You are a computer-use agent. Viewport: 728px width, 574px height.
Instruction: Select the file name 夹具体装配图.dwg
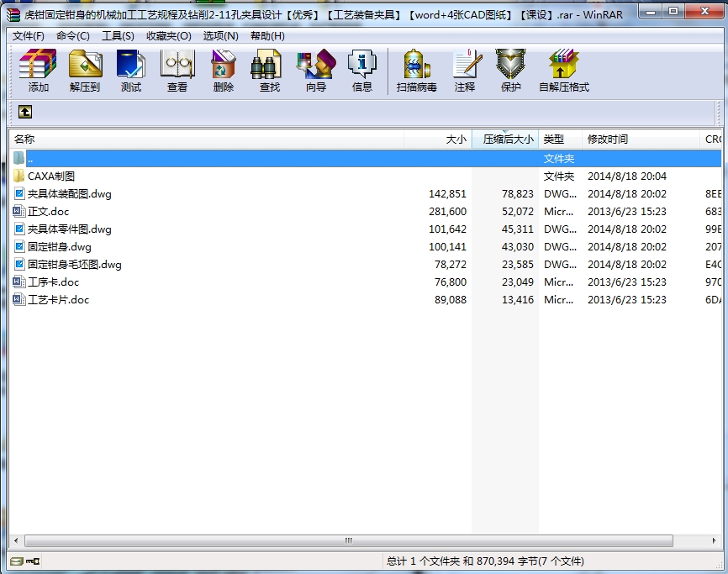pos(70,193)
